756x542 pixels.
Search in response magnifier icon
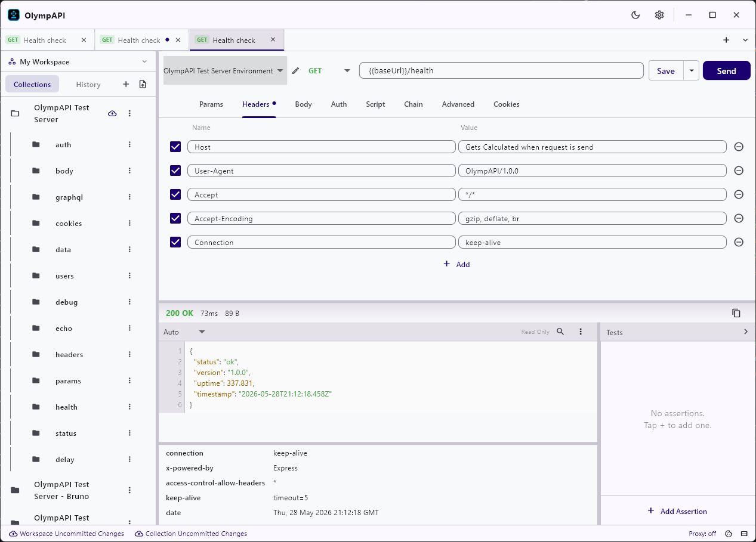click(x=560, y=332)
